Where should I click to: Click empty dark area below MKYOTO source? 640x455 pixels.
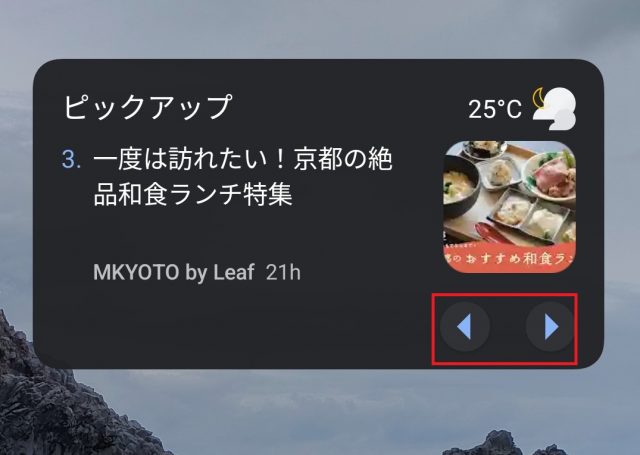tap(229, 326)
